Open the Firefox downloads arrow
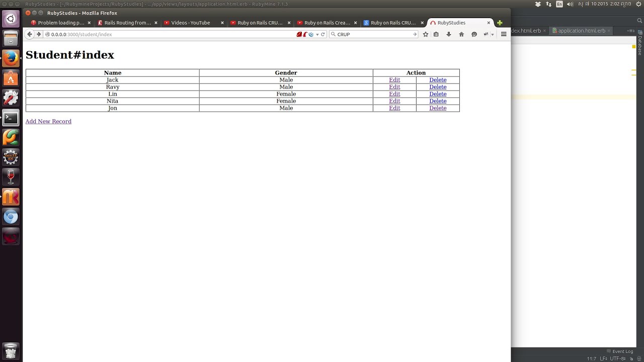644x362 pixels. (x=449, y=34)
